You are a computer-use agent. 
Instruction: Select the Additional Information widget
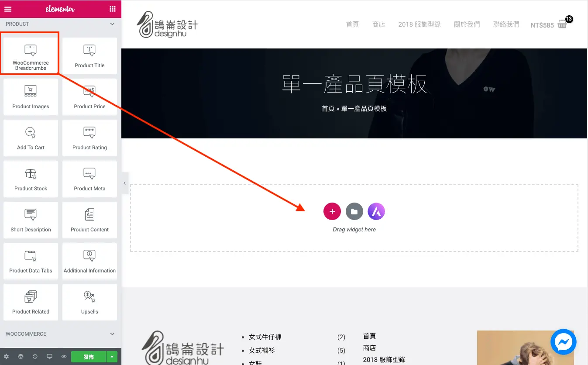click(x=89, y=261)
